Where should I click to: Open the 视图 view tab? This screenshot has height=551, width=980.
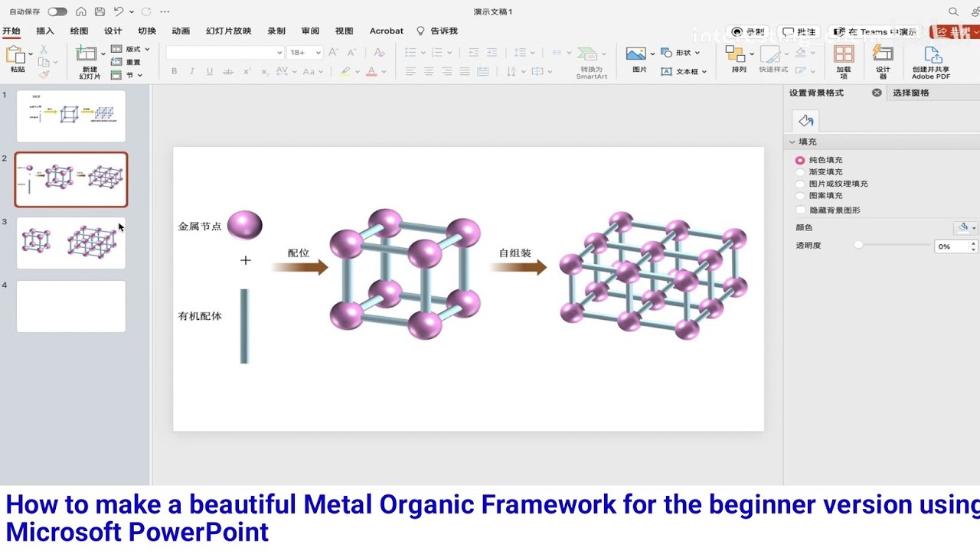(x=345, y=31)
